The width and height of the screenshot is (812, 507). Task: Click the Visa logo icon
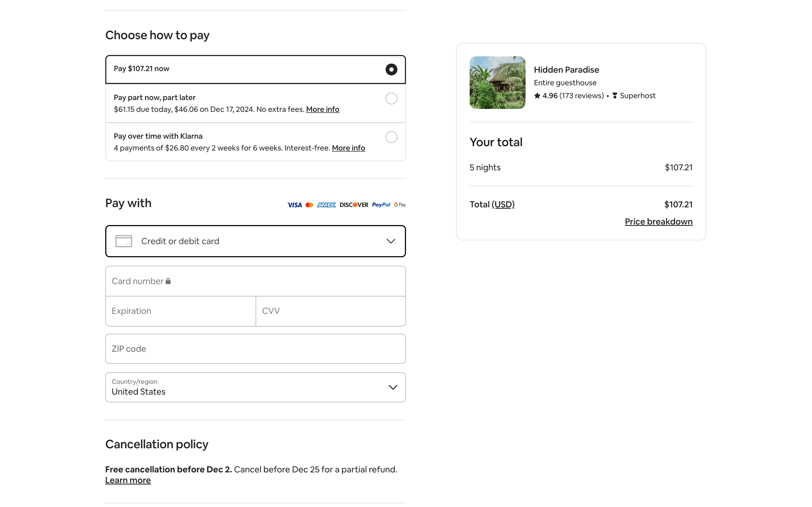tap(294, 205)
